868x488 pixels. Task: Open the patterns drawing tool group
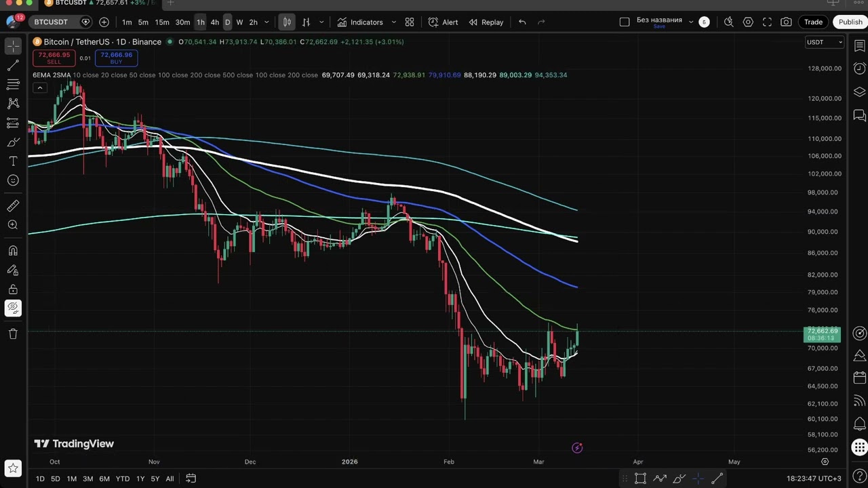(x=13, y=104)
